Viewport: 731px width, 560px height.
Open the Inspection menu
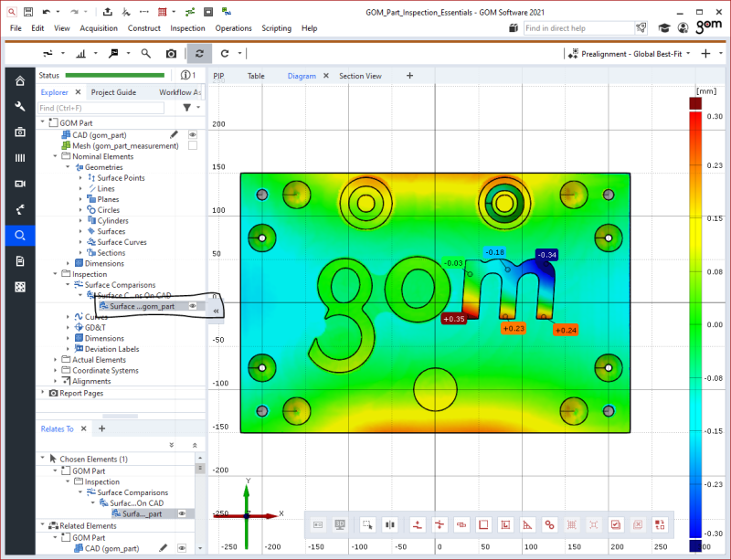(x=187, y=28)
